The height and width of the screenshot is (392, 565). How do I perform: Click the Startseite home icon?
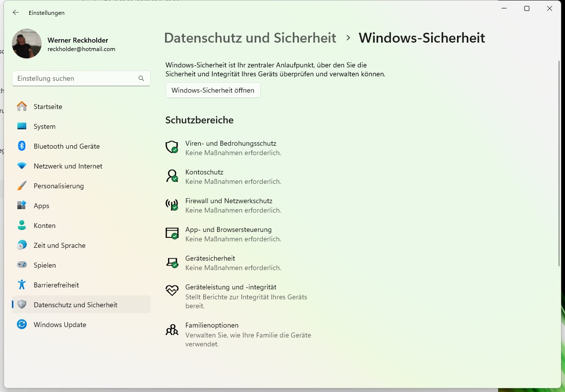coord(22,106)
